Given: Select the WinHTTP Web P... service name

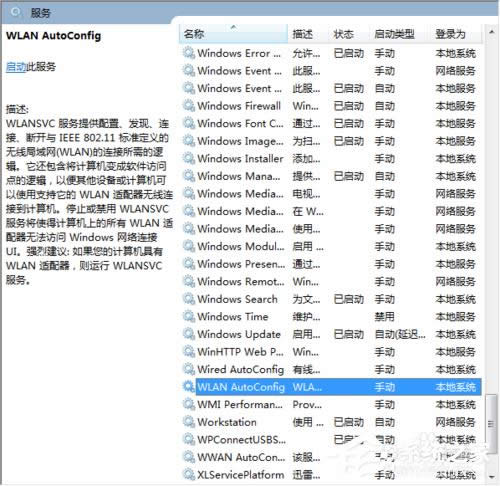Looking at the screenshot, I should (x=240, y=352).
